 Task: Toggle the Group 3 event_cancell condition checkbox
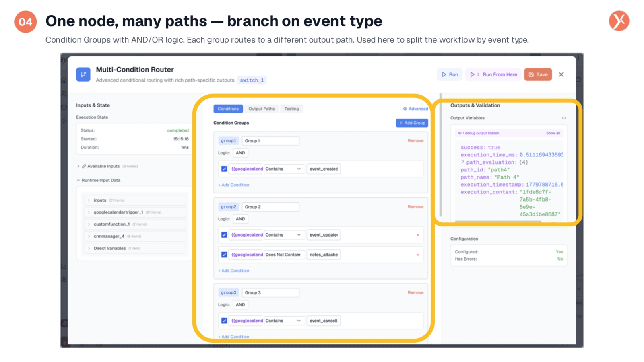(224, 321)
